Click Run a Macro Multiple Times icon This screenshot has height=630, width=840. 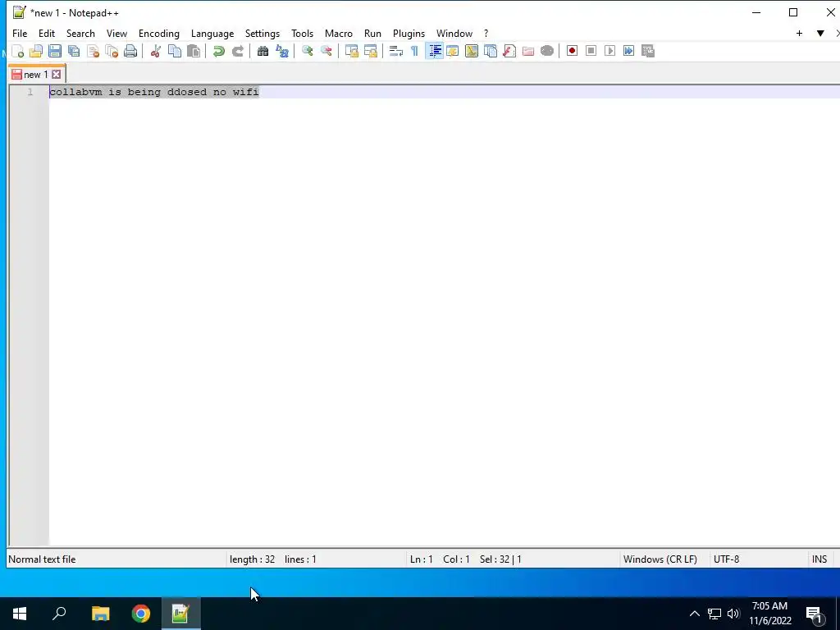628,51
